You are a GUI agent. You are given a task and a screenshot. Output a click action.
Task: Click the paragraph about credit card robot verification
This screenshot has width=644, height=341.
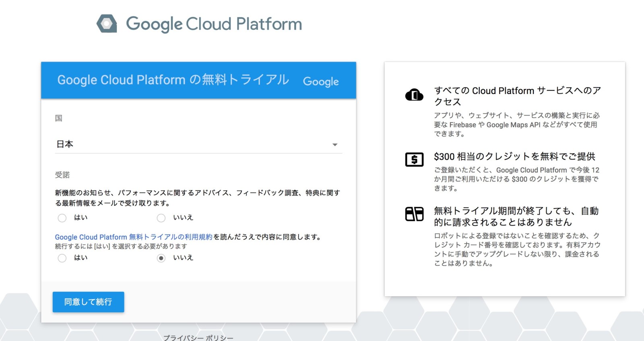pyautogui.click(x=517, y=250)
